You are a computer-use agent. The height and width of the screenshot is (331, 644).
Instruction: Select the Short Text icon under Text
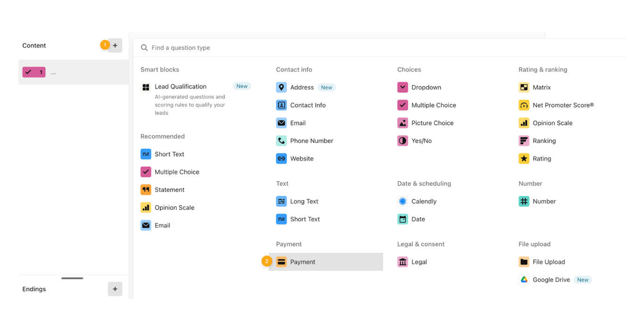pos(281,219)
